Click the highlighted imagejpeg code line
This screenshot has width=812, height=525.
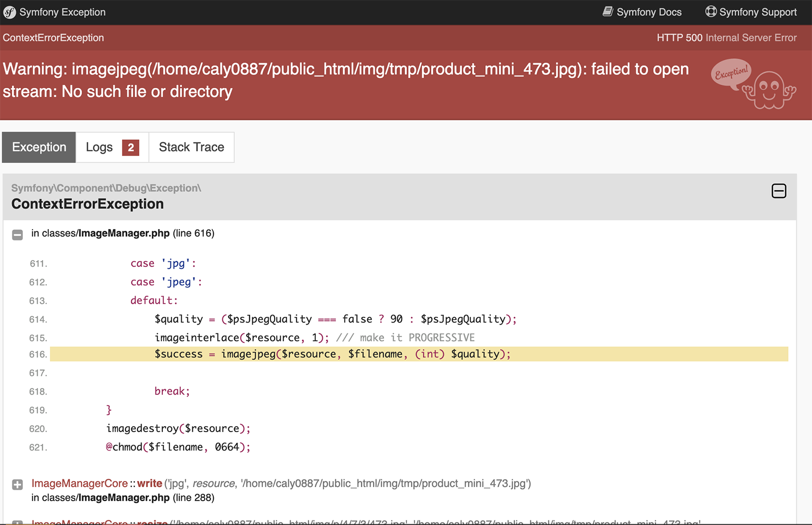tap(332, 354)
